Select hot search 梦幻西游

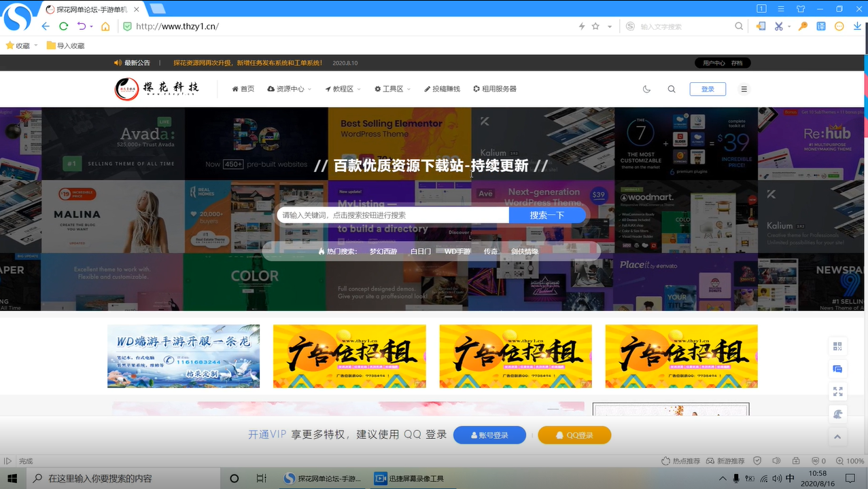tap(383, 251)
